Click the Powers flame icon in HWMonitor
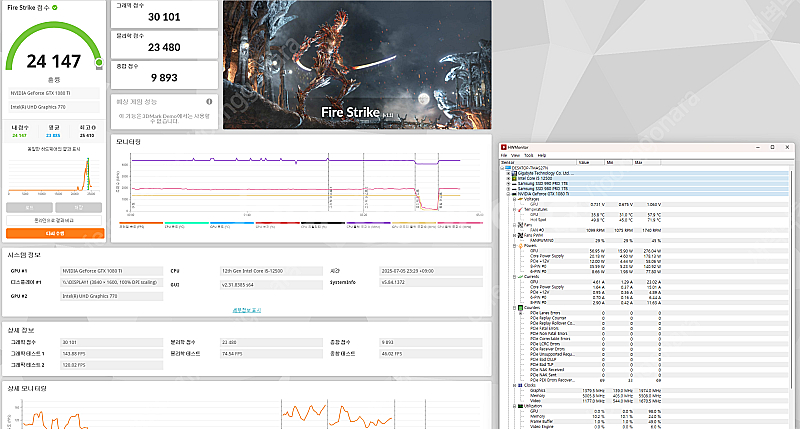 coord(520,246)
